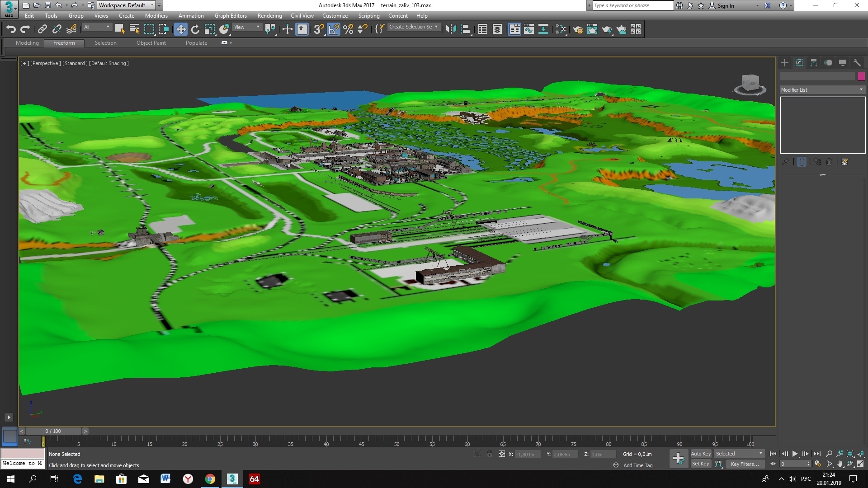
Task: Open the Layer Explorer
Action: coord(497,29)
